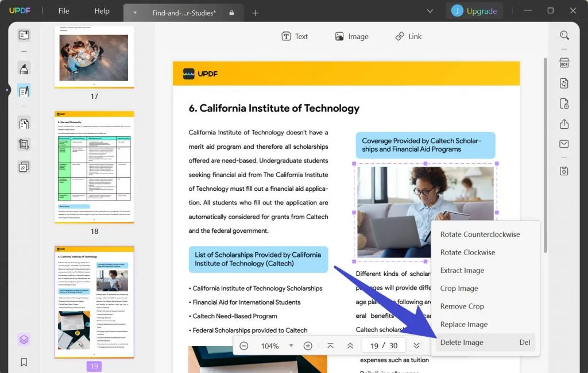Click the lock icon on document tab
Screen dimensions: 588x373
[x=232, y=13]
